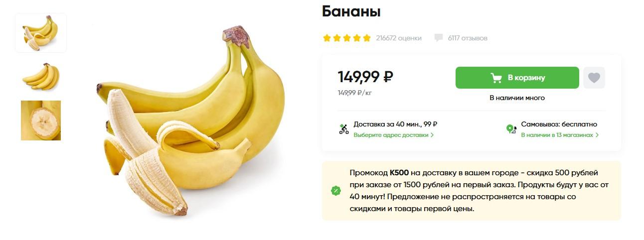644x240 pixels.
Task: Click the green percent promo badge icon
Action: [x=336, y=191]
